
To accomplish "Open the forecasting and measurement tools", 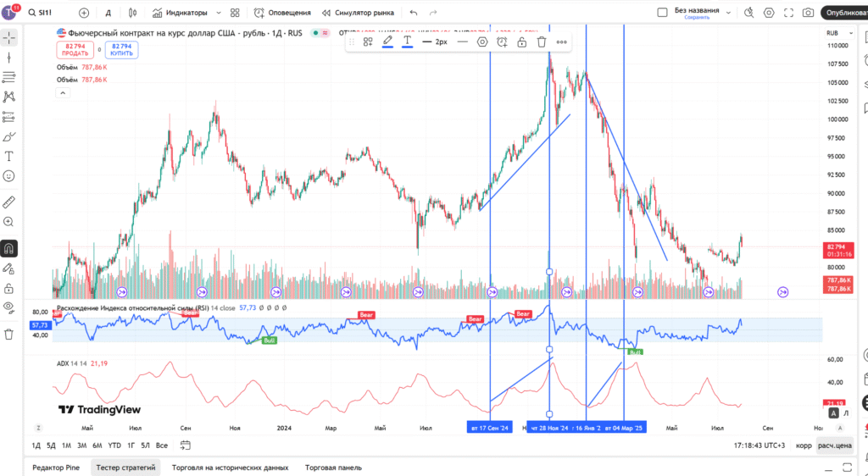I will [x=8, y=117].
